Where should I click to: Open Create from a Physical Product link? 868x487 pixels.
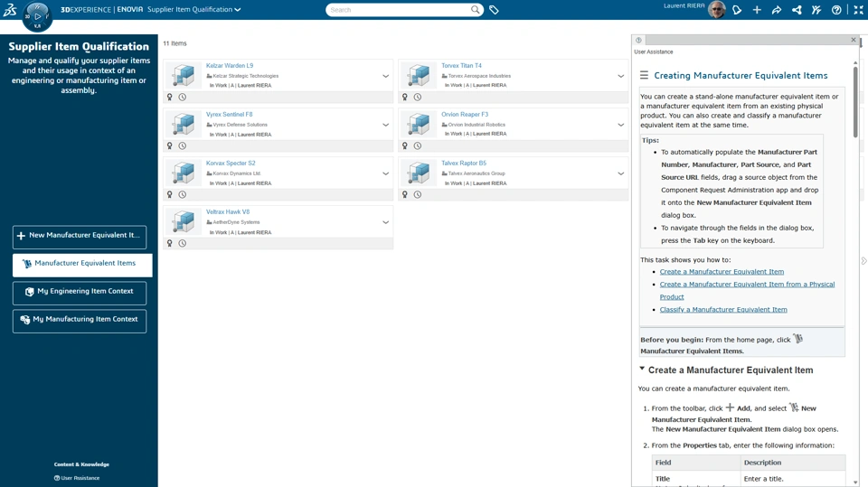(x=747, y=291)
